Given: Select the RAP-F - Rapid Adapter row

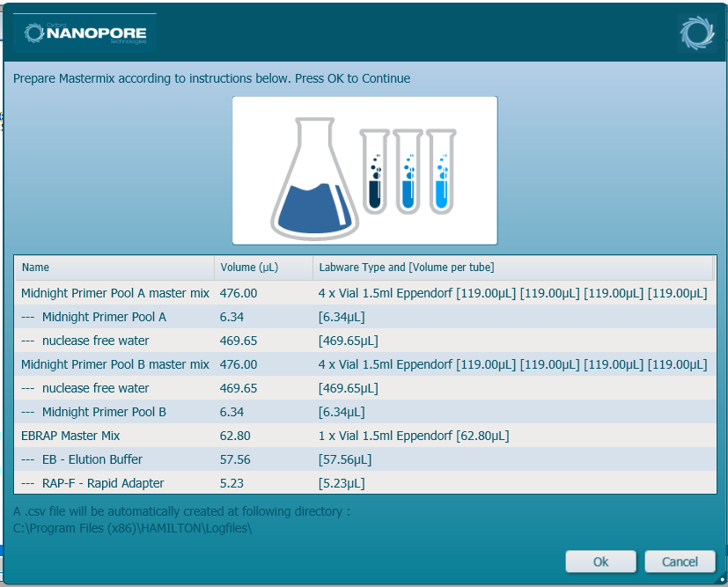Looking at the screenshot, I should point(365,483).
